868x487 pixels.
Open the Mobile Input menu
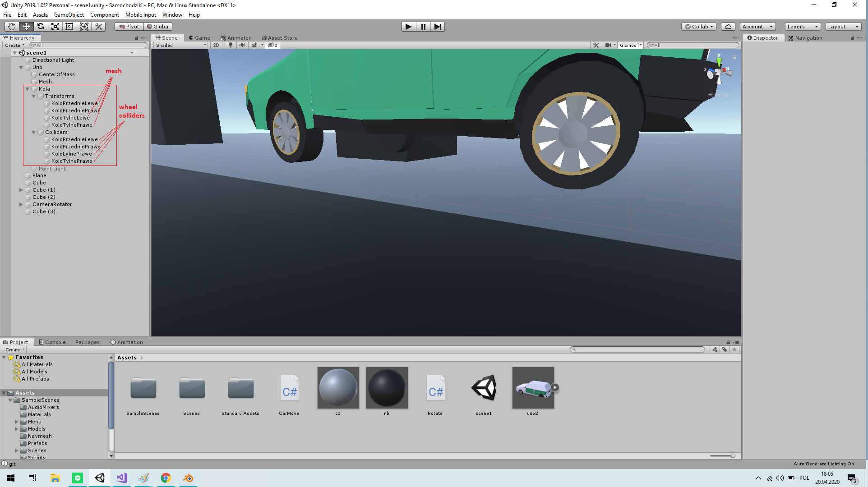(140, 15)
